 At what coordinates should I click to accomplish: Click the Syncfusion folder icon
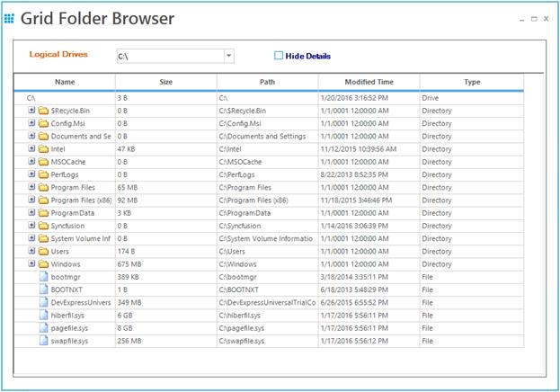click(x=43, y=226)
